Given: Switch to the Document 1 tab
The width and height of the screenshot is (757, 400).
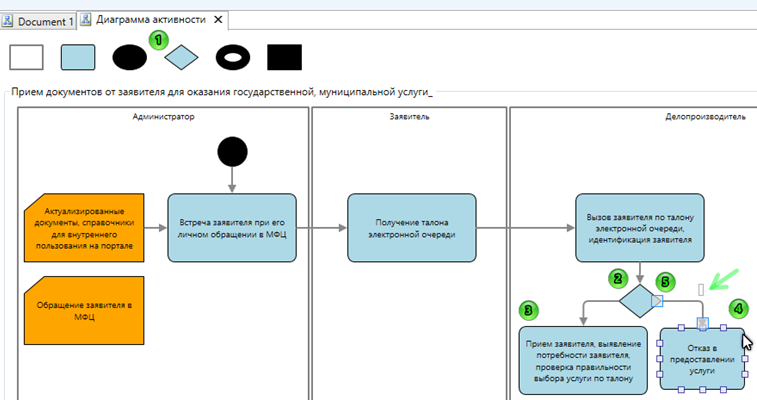Looking at the screenshot, I should pyautogui.click(x=38, y=21).
